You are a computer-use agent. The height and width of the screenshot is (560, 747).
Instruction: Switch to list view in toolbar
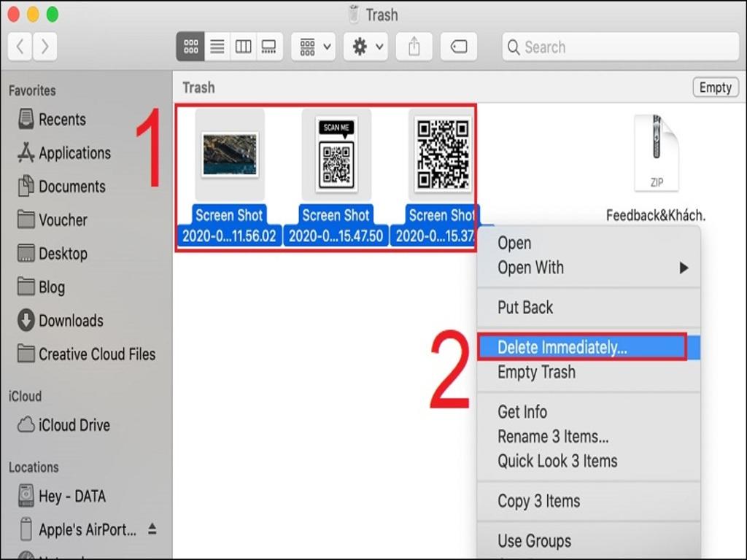coord(217,47)
